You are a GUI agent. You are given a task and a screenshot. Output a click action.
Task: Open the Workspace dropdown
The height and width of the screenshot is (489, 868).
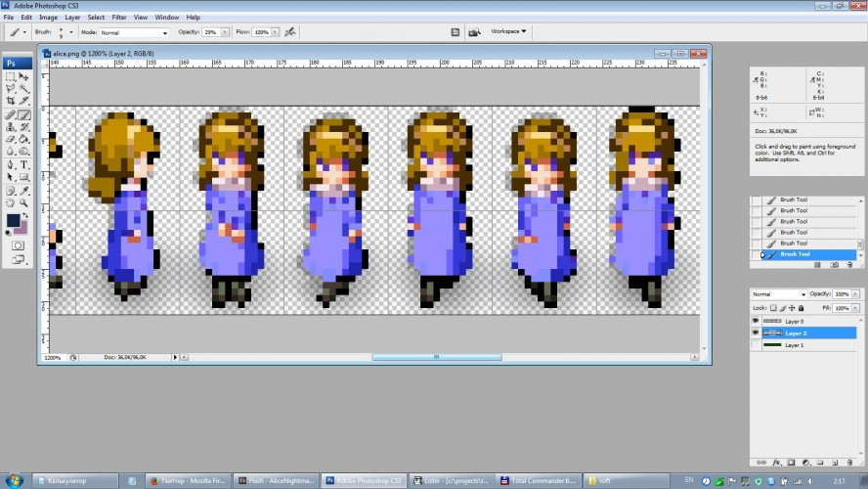tap(508, 31)
